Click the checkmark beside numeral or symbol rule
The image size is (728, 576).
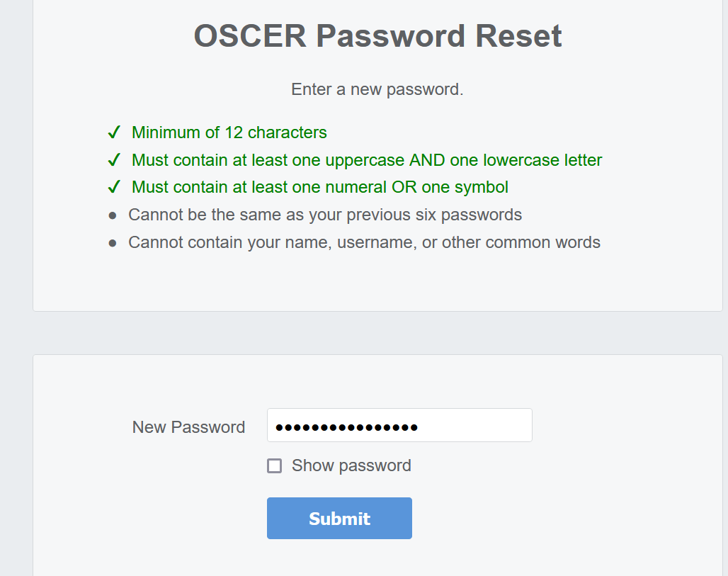click(x=115, y=186)
